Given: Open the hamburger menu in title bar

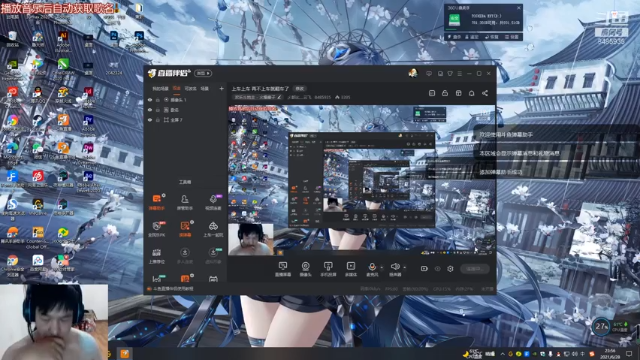Looking at the screenshot, I should pyautogui.click(x=460, y=73).
